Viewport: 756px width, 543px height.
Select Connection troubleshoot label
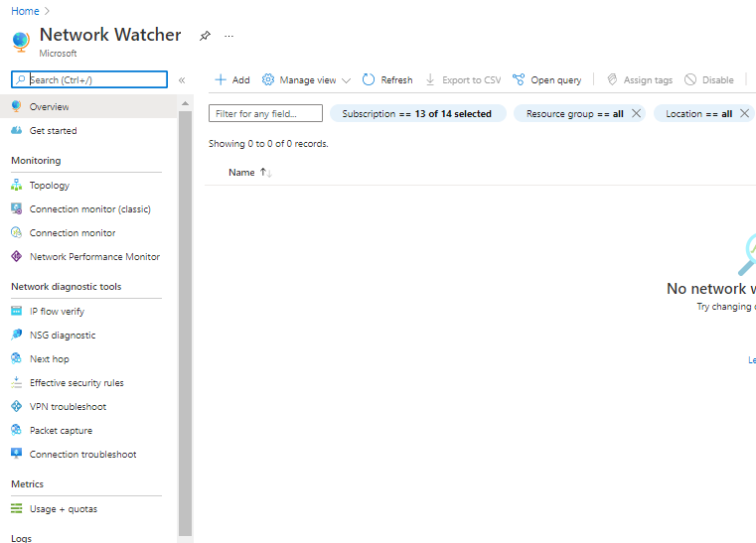pyautogui.click(x=82, y=455)
